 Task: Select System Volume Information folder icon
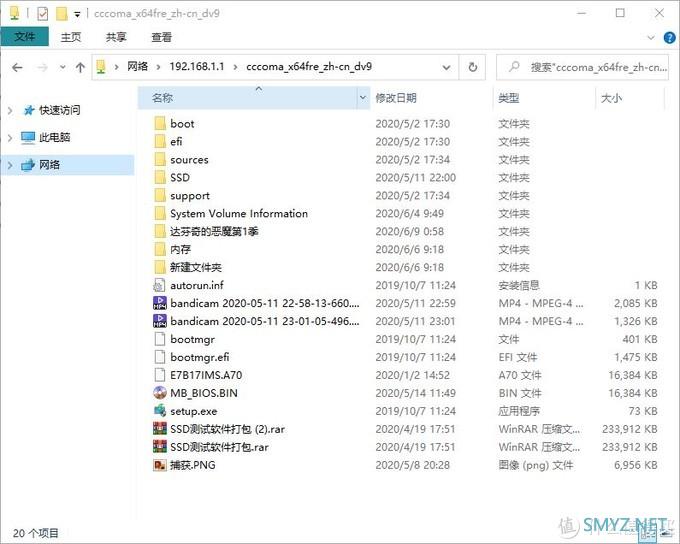tap(160, 213)
